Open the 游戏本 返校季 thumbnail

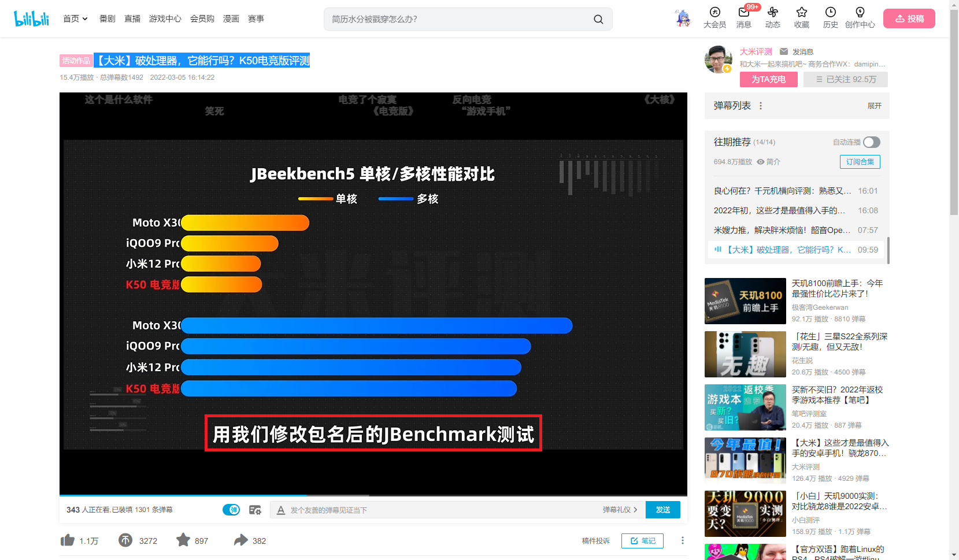pos(745,407)
